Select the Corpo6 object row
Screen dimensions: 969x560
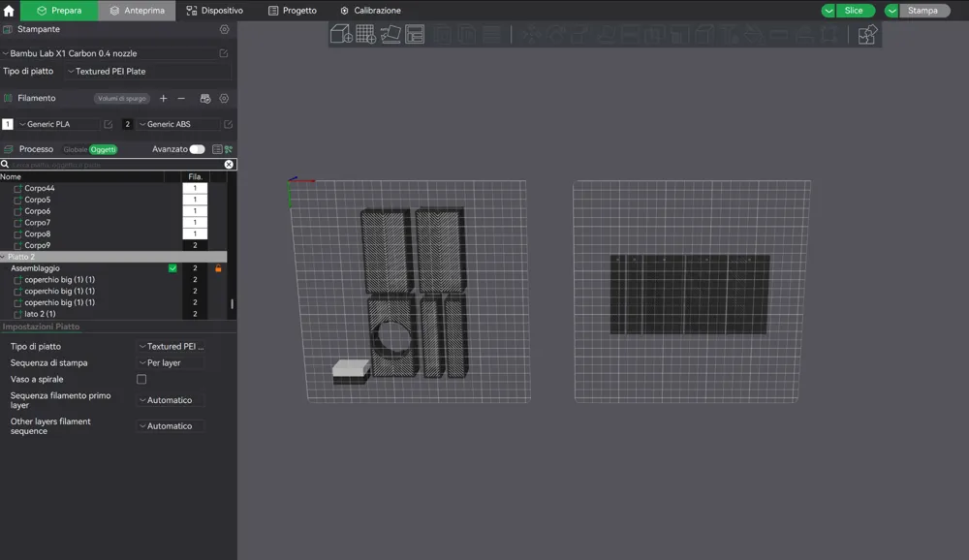point(113,211)
